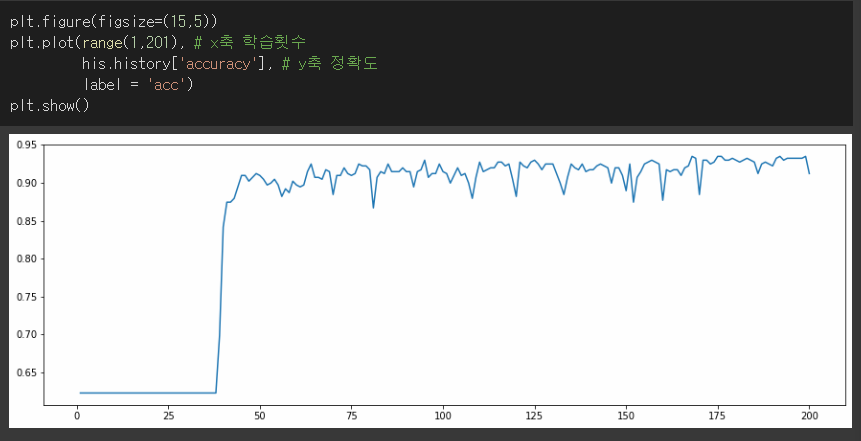Screen dimensions: 861x441
Task: Click the 0.75 y-axis tick label
Action: (x=26, y=297)
